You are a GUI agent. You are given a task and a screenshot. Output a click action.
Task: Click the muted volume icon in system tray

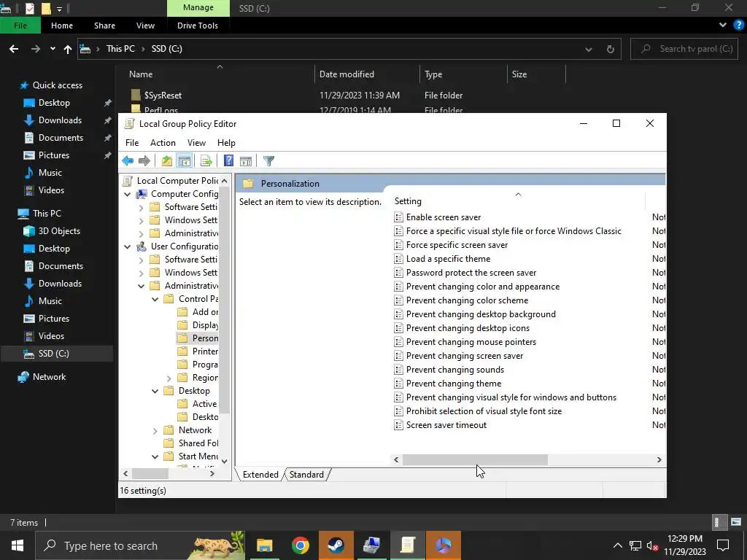[x=653, y=546]
